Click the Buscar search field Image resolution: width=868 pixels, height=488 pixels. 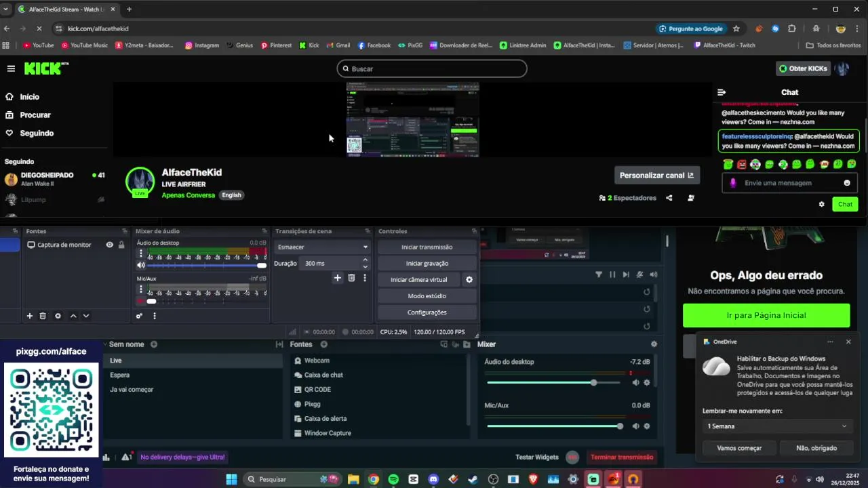tap(432, 68)
